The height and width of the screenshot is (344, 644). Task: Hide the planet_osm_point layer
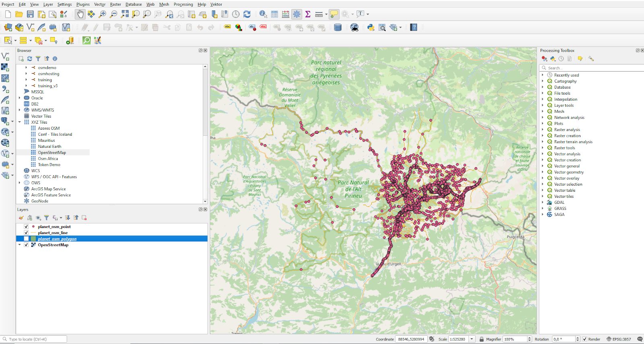26,227
